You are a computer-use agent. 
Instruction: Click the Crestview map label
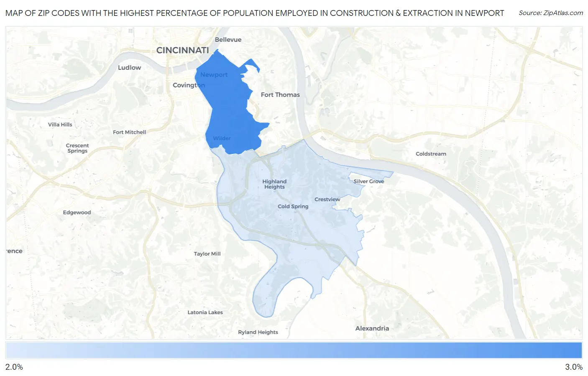pyautogui.click(x=327, y=200)
